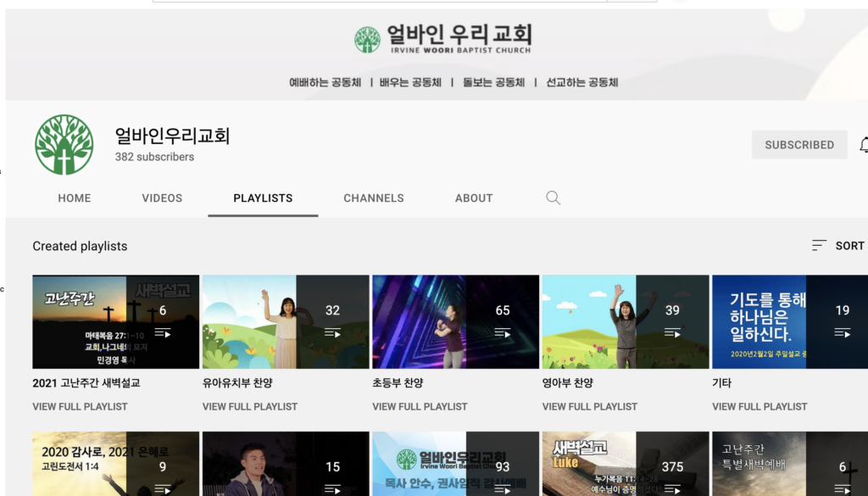Click 배우는 공동체 in the banner
This screenshot has height=496, width=868.
(410, 82)
